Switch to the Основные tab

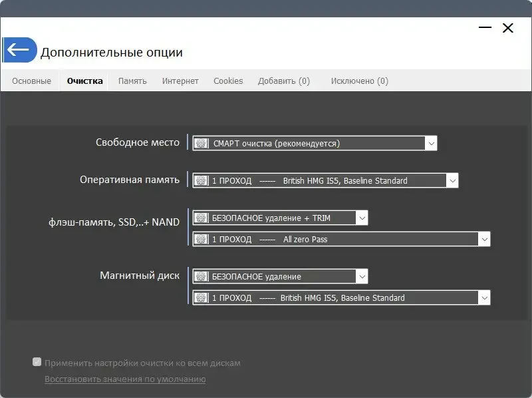click(31, 81)
